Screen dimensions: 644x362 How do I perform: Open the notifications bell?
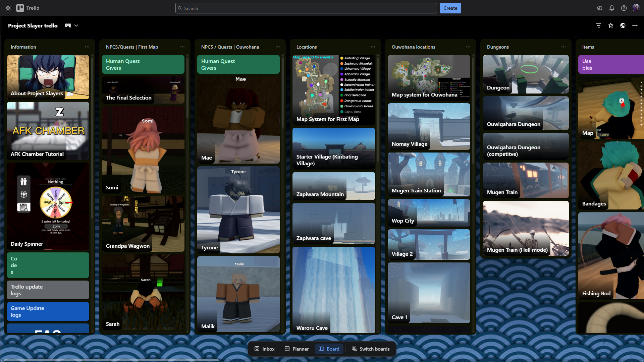click(612, 8)
